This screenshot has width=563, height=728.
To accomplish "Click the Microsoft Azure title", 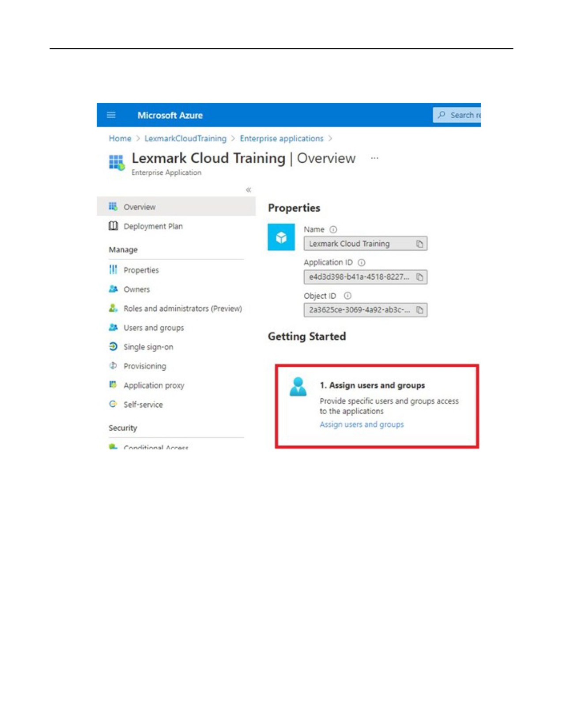I will click(x=170, y=115).
